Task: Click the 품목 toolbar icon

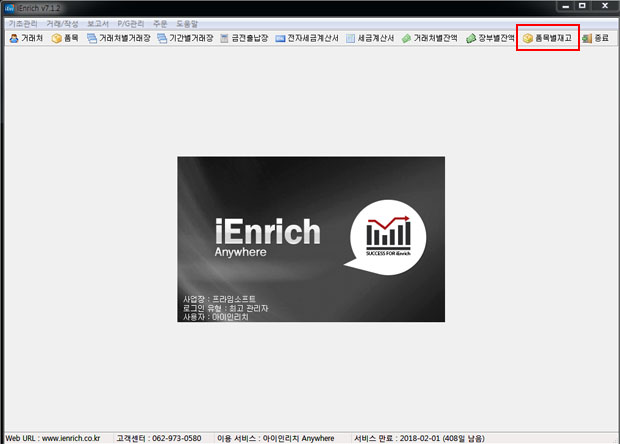Action: click(x=65, y=38)
